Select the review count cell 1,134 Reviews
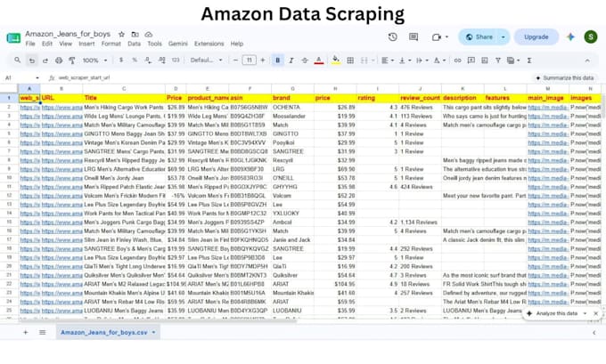Screen dimensions: 606x364 coord(419,222)
